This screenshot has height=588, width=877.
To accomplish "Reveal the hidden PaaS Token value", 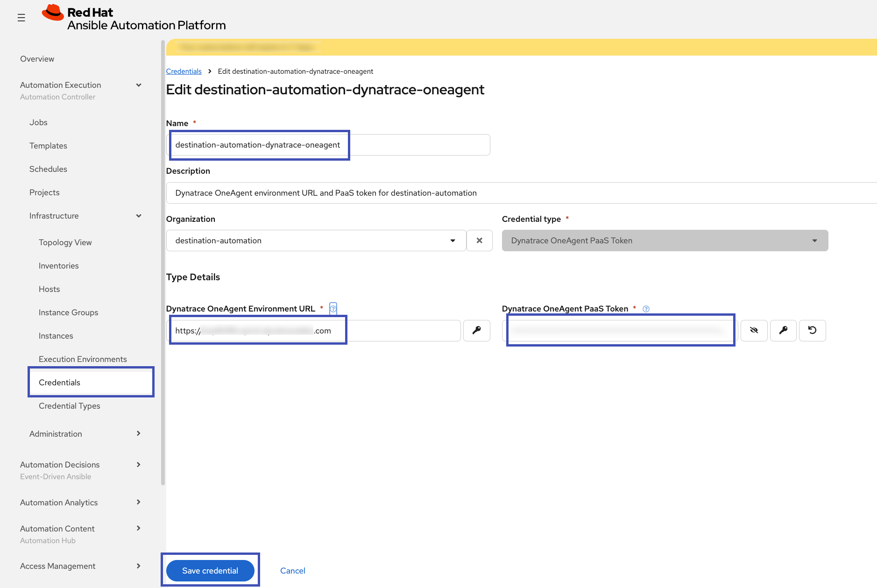I will [x=754, y=330].
